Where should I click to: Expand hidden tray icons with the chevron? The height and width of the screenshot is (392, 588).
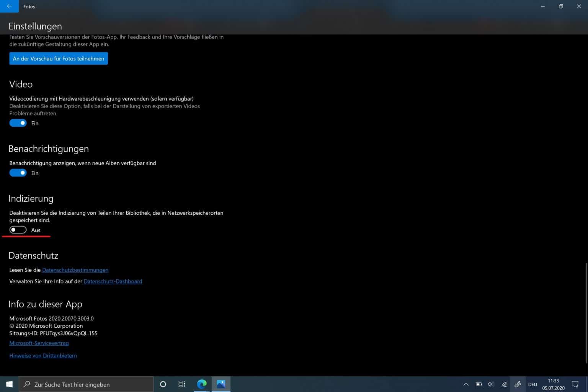(466, 384)
